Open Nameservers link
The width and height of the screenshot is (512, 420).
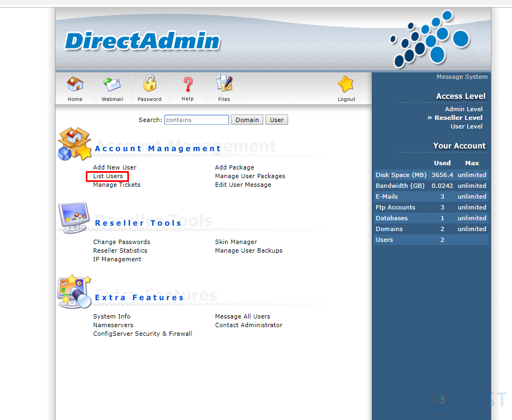click(x=113, y=325)
